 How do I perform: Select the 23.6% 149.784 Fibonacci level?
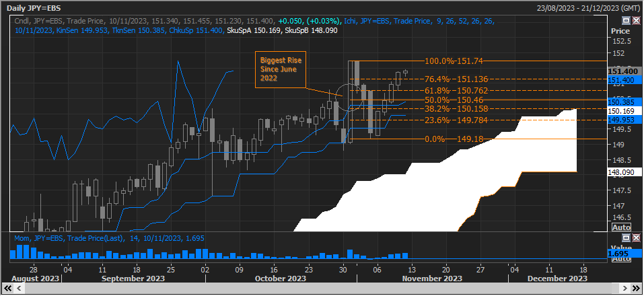point(457,120)
